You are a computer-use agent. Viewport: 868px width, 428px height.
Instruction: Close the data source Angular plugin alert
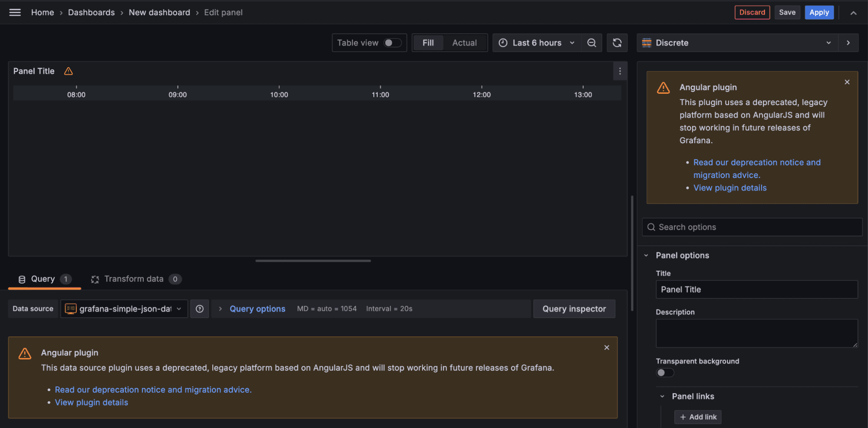607,348
